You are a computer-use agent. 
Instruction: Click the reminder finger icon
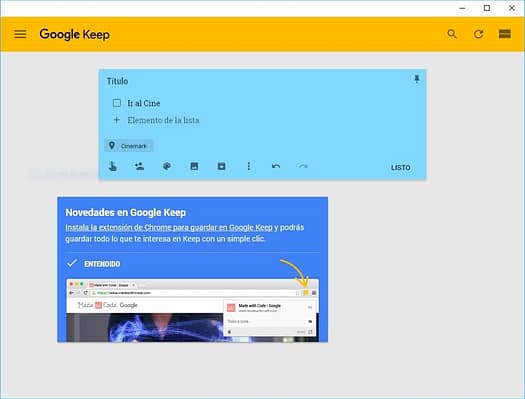(x=113, y=166)
